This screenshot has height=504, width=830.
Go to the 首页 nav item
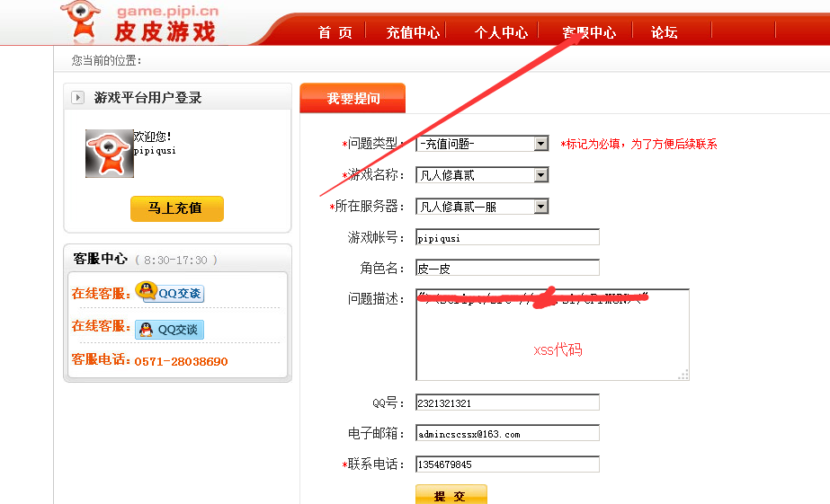click(x=335, y=32)
